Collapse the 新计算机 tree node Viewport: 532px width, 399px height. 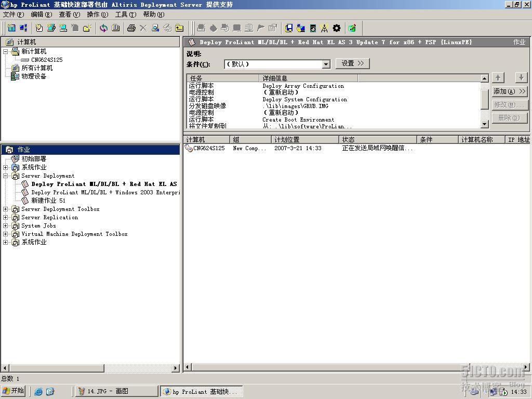click(5, 52)
